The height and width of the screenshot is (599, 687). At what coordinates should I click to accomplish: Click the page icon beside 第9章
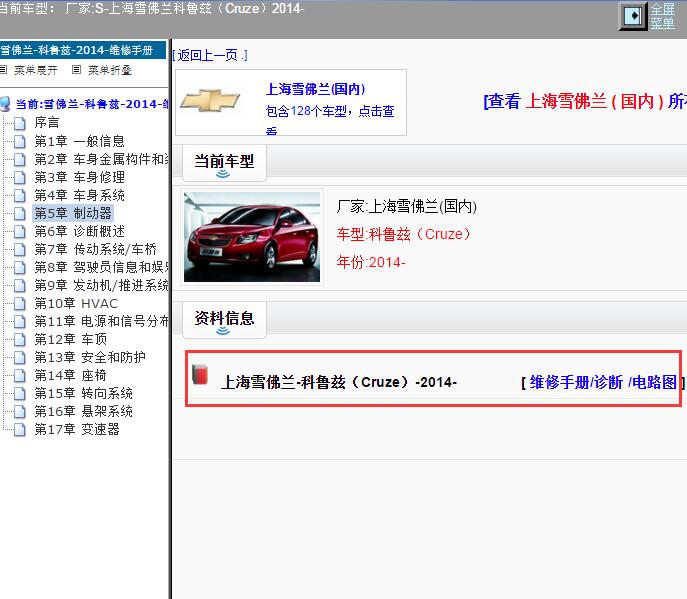click(19, 286)
